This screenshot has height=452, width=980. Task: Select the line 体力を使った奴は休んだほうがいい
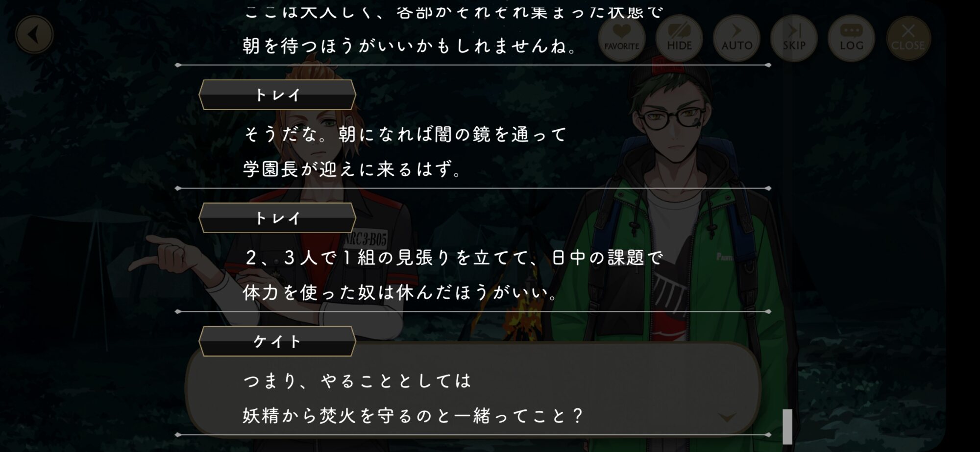[x=400, y=293]
